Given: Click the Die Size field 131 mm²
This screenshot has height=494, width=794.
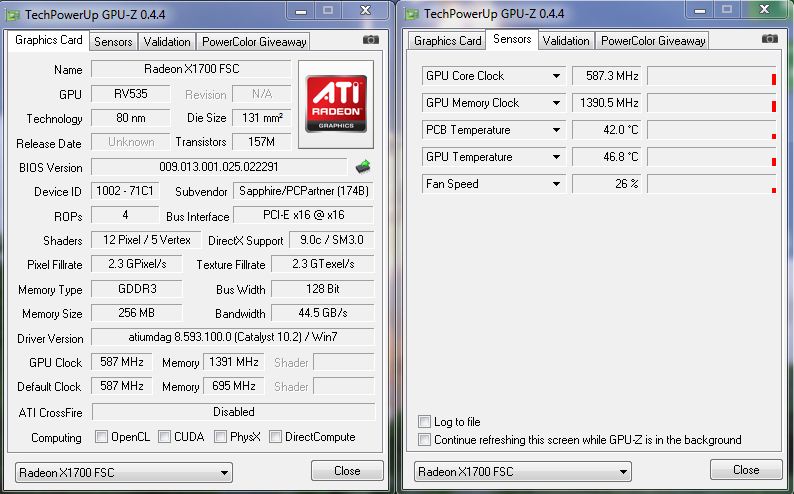Looking at the screenshot, I should pos(262,118).
